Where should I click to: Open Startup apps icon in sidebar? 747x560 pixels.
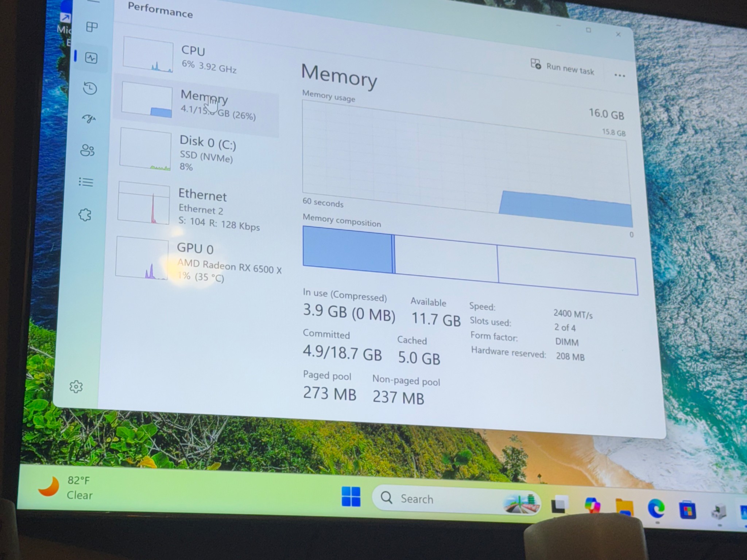89,119
